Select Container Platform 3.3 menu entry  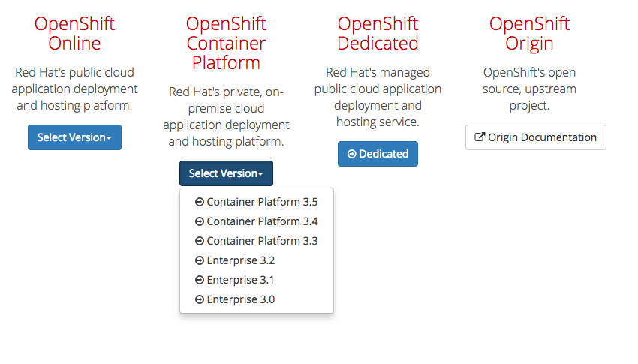(257, 241)
